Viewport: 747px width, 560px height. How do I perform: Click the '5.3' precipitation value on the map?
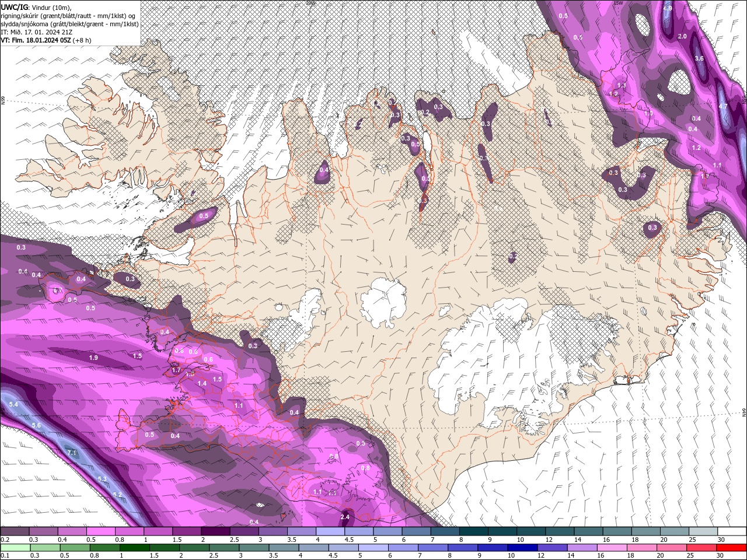(x=102, y=479)
